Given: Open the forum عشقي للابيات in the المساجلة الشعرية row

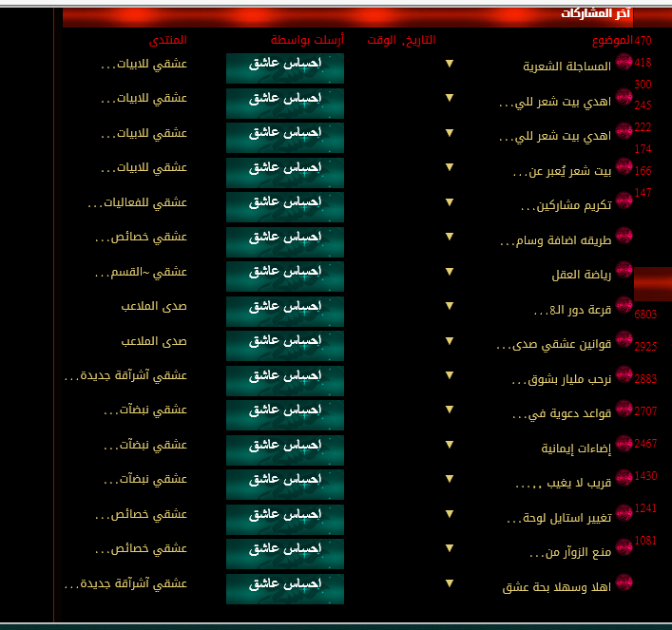Looking at the screenshot, I should (144, 64).
